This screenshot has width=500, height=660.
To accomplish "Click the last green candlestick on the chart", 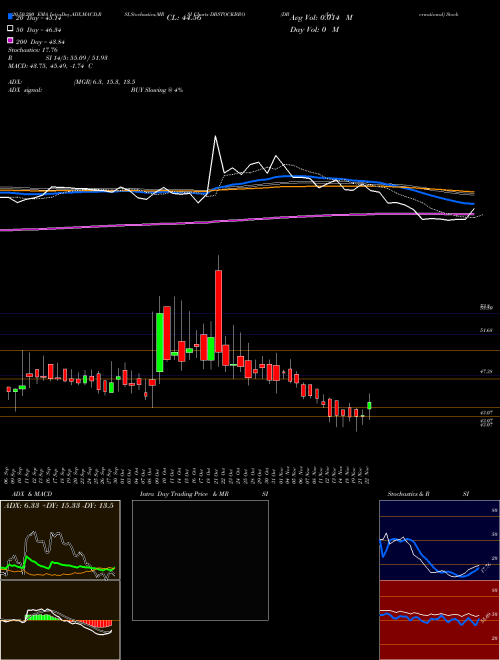I will tap(369, 405).
